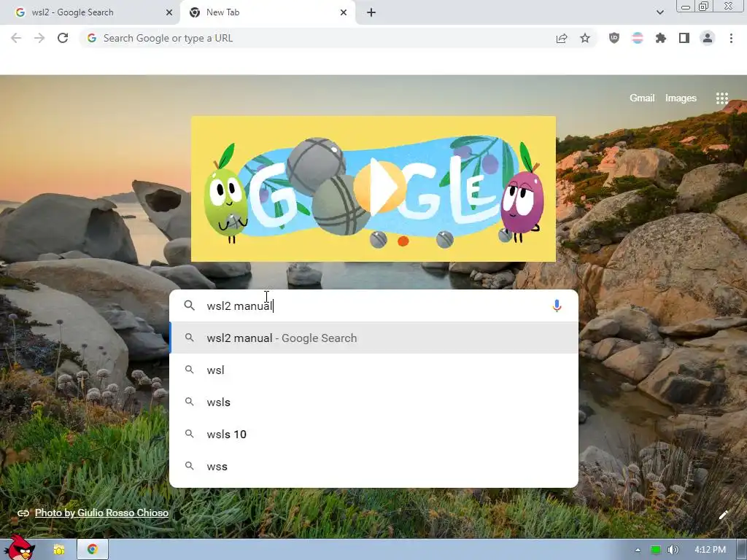Go back with the back arrow
This screenshot has width=747, height=560.
(x=16, y=38)
